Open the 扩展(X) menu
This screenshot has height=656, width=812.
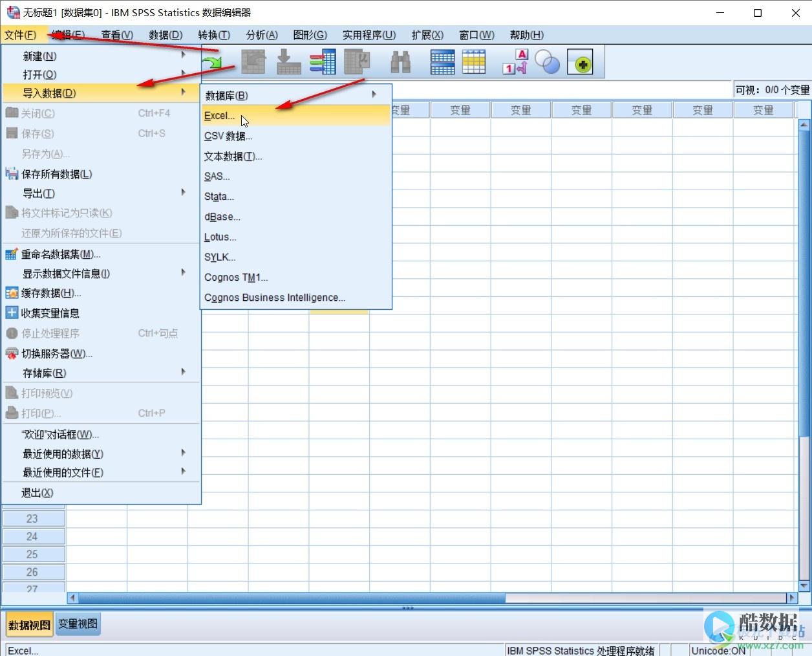pos(427,35)
